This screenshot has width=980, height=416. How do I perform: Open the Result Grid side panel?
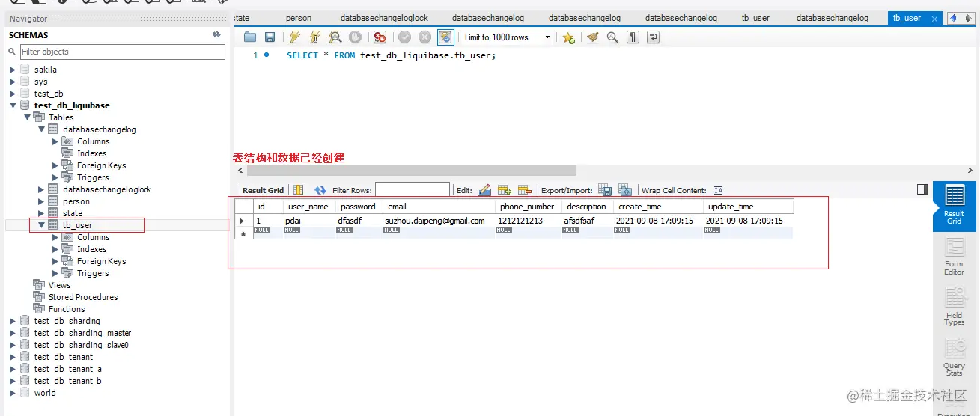coord(954,206)
